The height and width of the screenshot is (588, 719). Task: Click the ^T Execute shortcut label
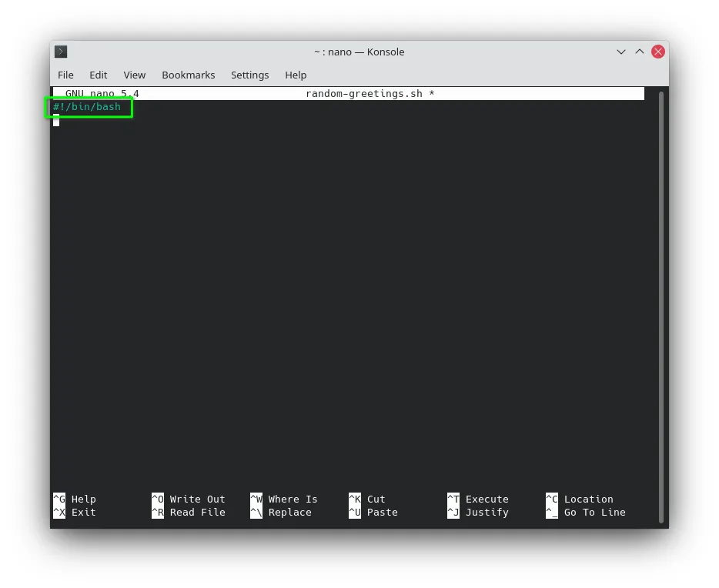pos(478,499)
